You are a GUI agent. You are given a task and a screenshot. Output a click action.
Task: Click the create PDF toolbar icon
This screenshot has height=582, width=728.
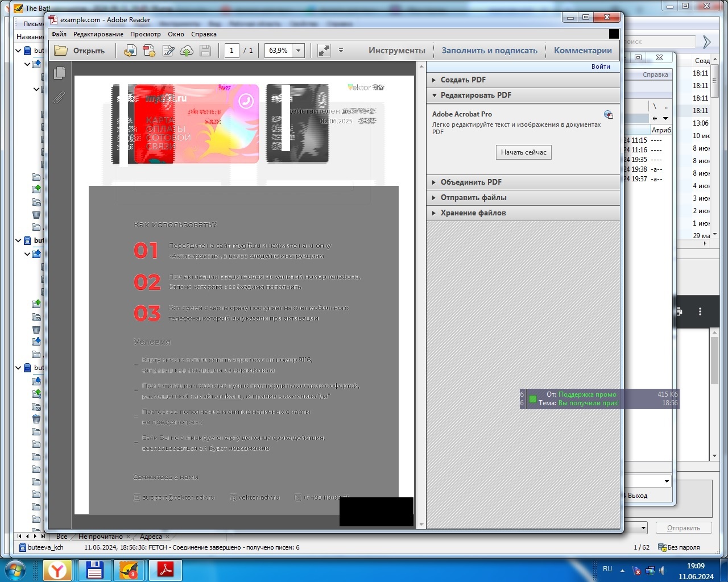click(149, 51)
